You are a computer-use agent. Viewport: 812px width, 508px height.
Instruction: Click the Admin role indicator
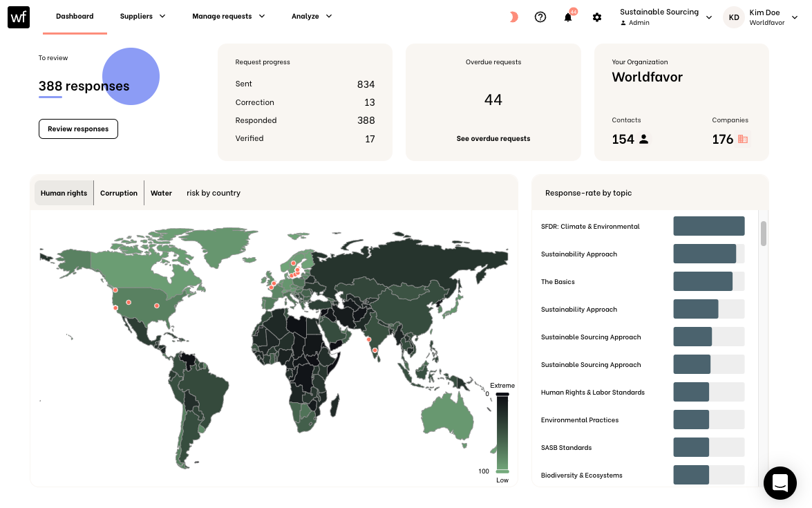(636, 22)
